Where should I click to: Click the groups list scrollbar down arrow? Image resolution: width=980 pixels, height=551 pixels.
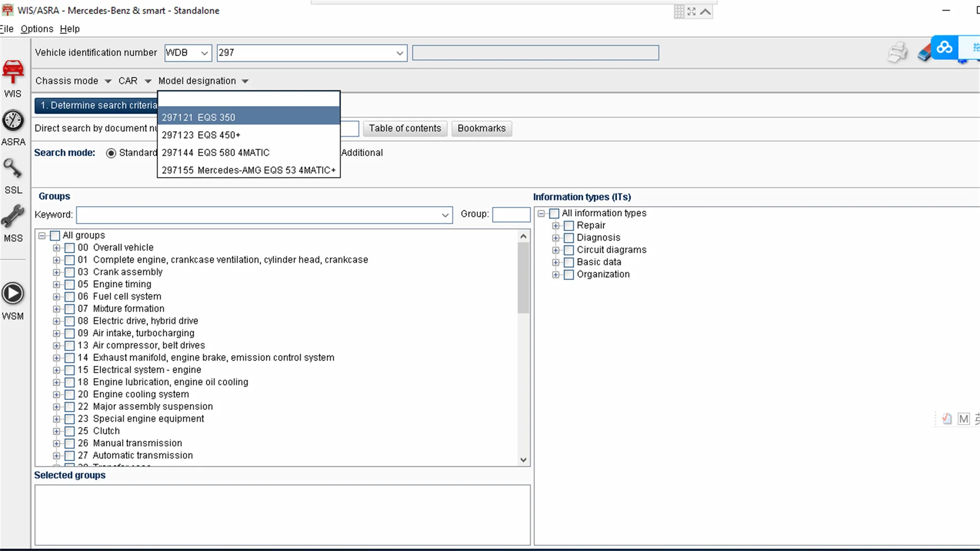click(x=523, y=460)
